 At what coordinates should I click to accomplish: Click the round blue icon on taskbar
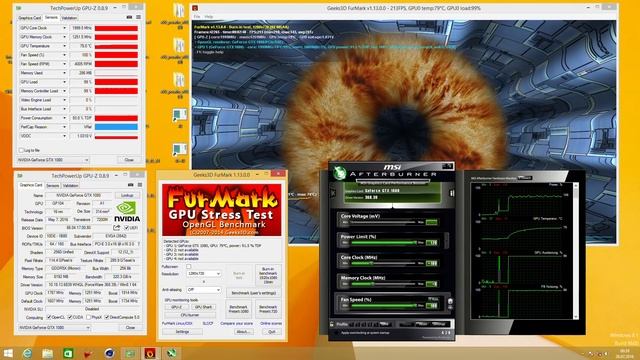pyautogui.click(x=109, y=353)
